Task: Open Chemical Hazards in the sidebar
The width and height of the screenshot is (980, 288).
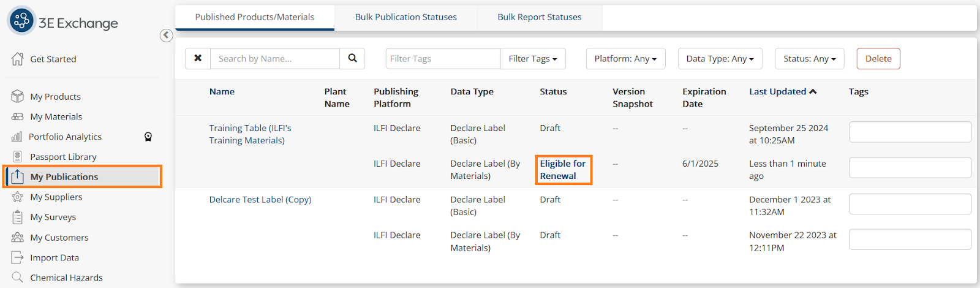Action: click(x=67, y=278)
